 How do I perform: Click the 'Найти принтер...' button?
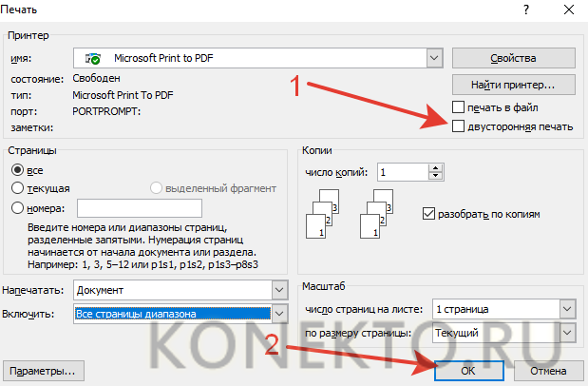pyautogui.click(x=514, y=84)
